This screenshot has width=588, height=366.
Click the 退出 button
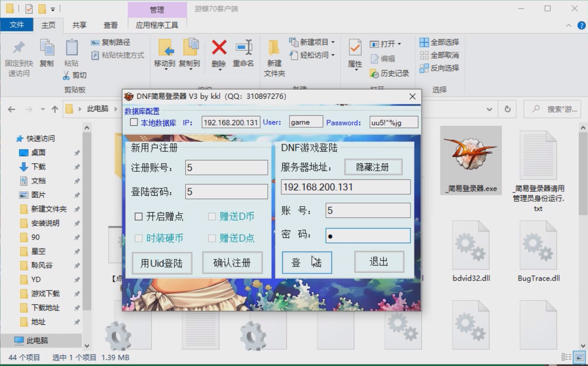pyautogui.click(x=379, y=262)
